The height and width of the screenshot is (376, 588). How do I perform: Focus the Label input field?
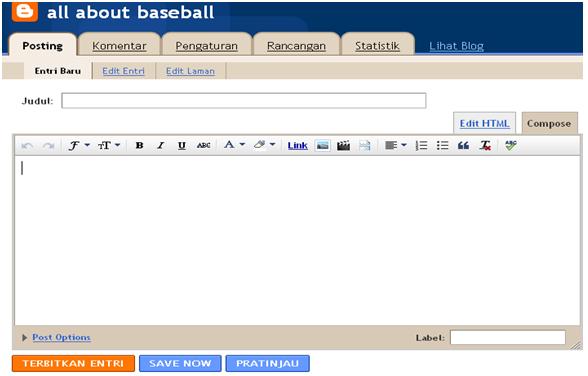[508, 337]
